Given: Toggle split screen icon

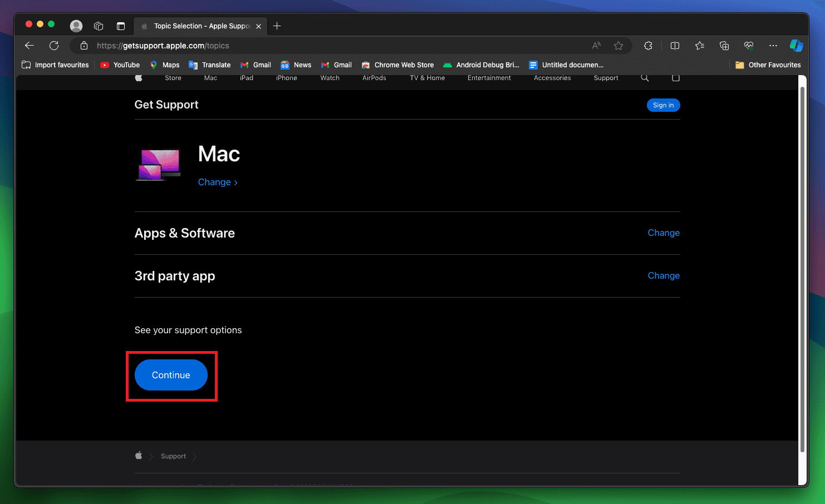Looking at the screenshot, I should tap(675, 46).
